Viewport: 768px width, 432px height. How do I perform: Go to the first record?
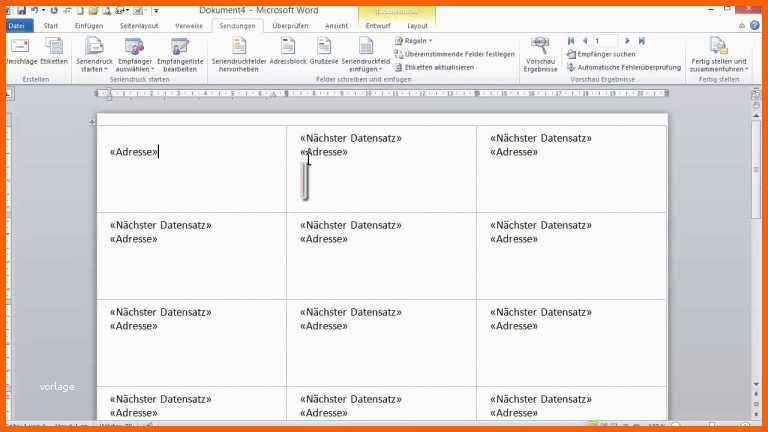[571, 41]
